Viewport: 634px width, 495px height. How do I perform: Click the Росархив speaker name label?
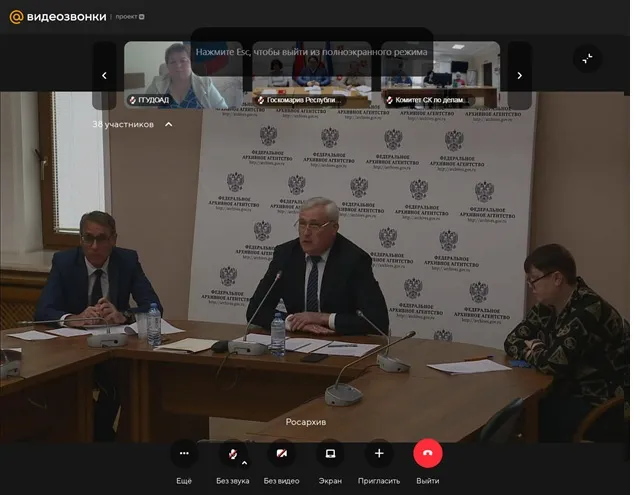tap(306, 422)
